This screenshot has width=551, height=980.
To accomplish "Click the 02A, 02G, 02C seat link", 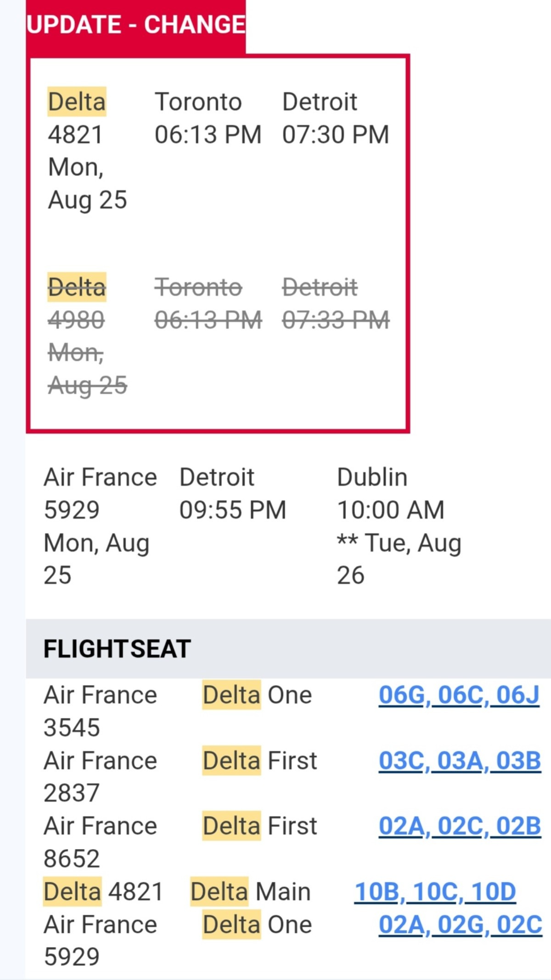I will pyautogui.click(x=460, y=924).
